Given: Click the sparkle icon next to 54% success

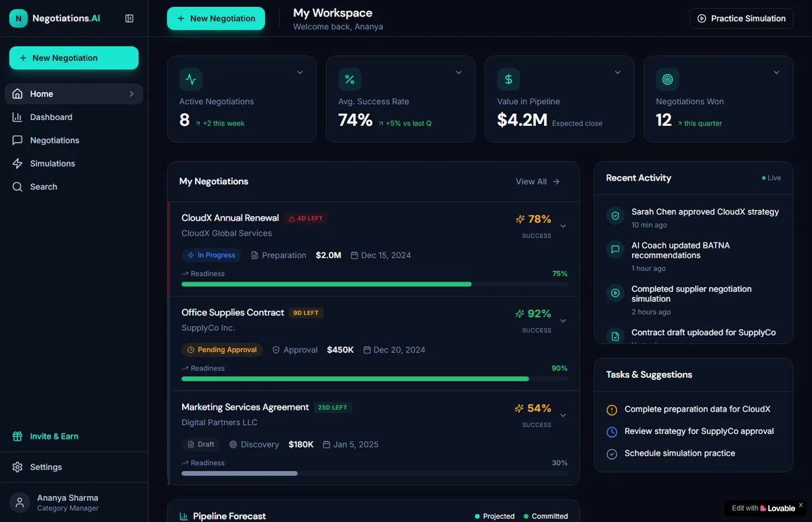Looking at the screenshot, I should pos(520,408).
